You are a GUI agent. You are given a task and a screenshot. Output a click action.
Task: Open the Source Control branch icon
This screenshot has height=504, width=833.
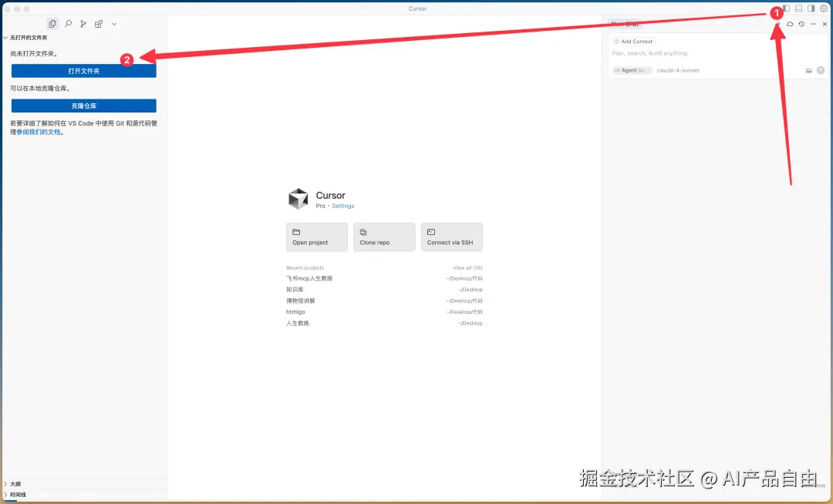point(83,24)
